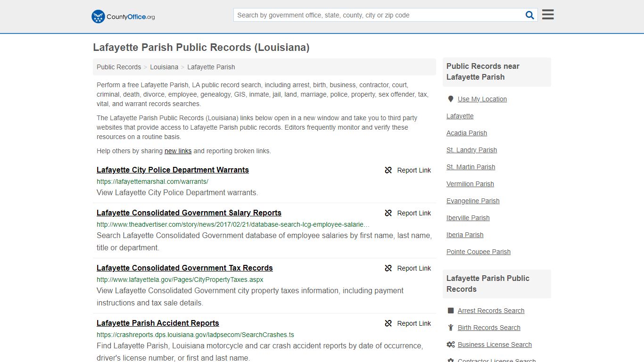The image size is (644, 362).
Task: Click broken-link icon for Police Department Warrants
Action: pyautogui.click(x=388, y=170)
